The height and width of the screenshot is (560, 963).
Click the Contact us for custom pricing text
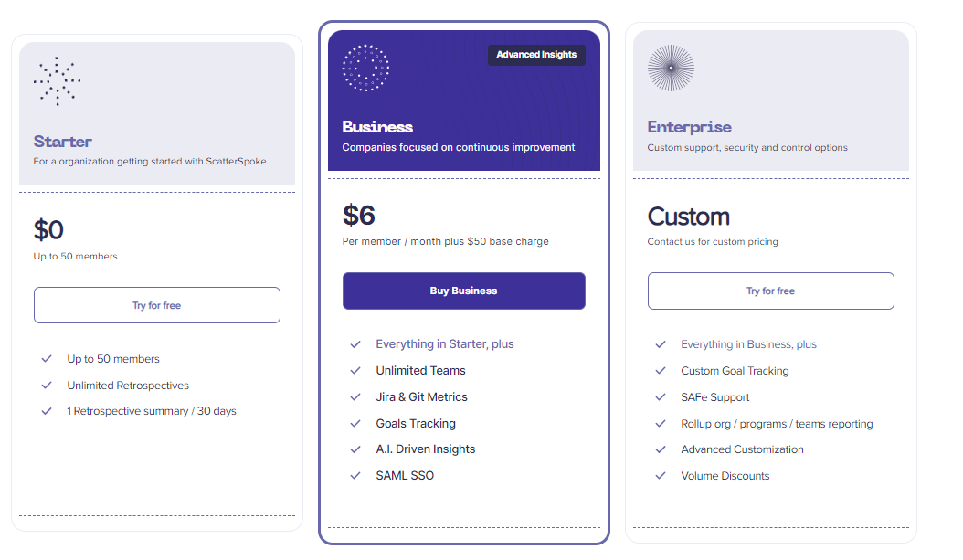[x=713, y=242]
